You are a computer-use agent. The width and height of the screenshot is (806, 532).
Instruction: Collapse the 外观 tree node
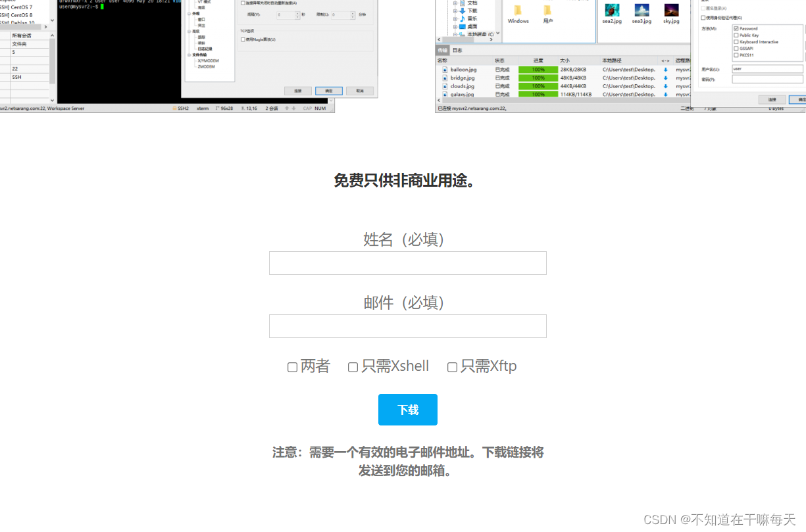pyautogui.click(x=189, y=13)
